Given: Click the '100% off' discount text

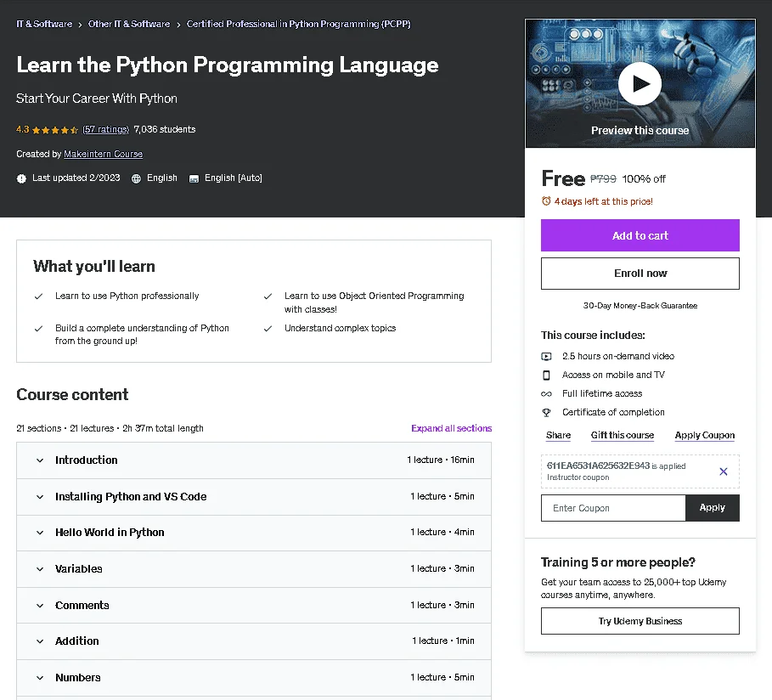Looking at the screenshot, I should click(644, 178).
